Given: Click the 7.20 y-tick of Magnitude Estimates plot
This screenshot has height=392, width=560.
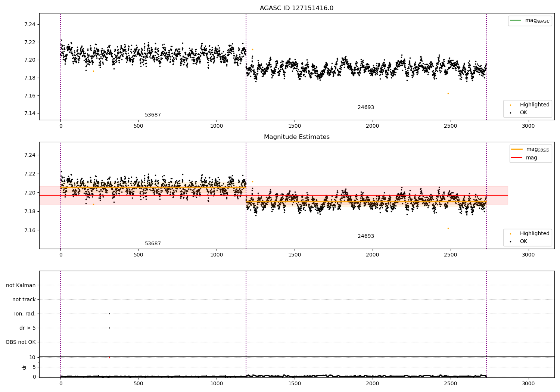Looking at the screenshot, I should [30, 193].
